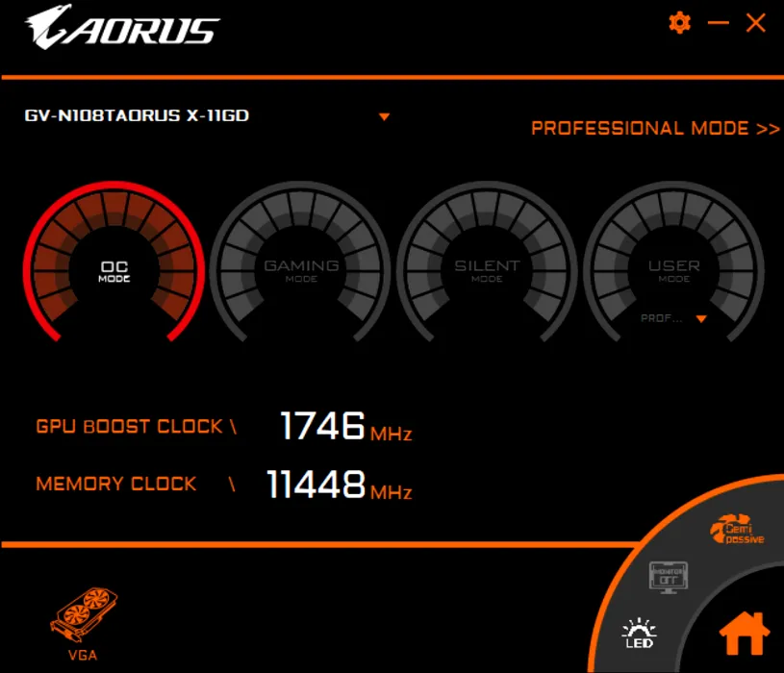Click the Memory Clock 11448 value
784x673 pixels.
316,485
